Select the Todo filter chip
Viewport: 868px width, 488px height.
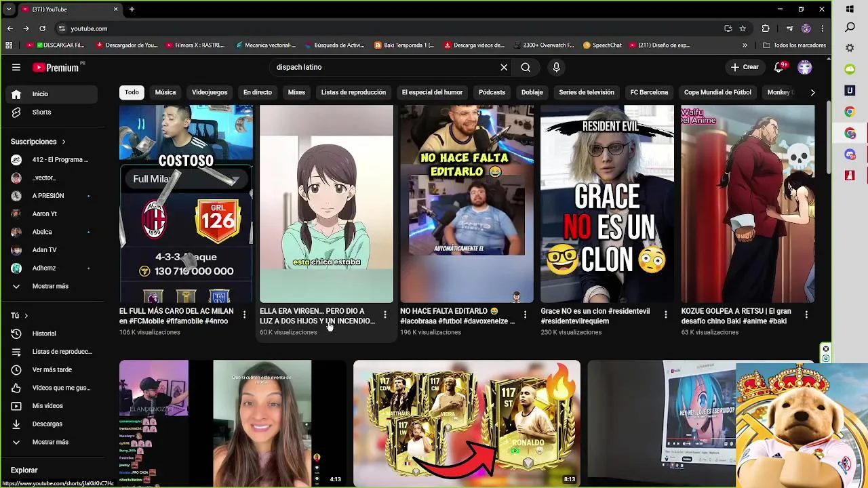pyautogui.click(x=132, y=92)
